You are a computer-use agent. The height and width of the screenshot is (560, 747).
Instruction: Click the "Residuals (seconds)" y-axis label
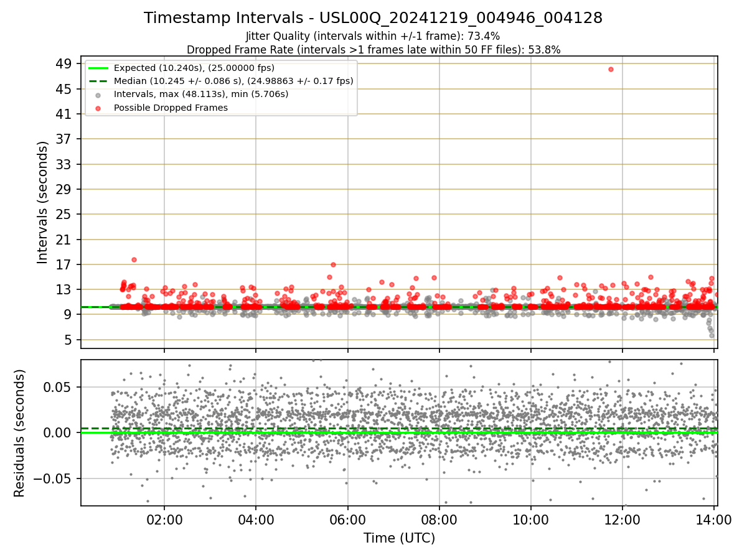pyautogui.click(x=19, y=433)
